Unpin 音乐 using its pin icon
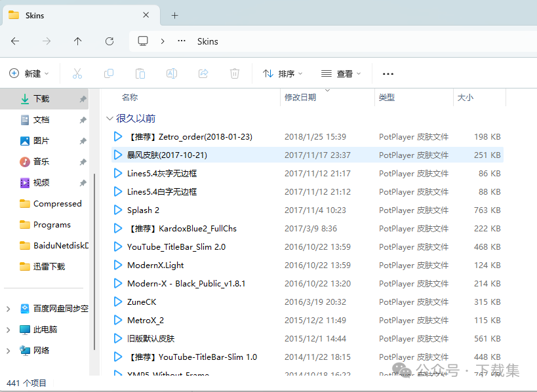Image resolution: width=537 pixels, height=392 pixels. tap(83, 162)
